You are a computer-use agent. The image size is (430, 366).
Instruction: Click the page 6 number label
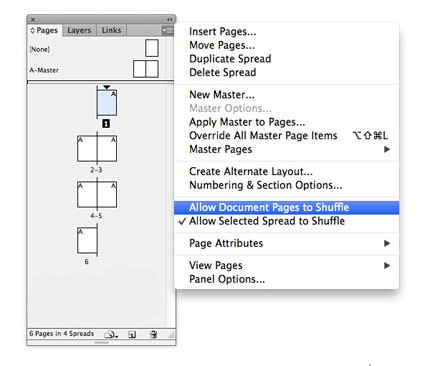coord(86,262)
